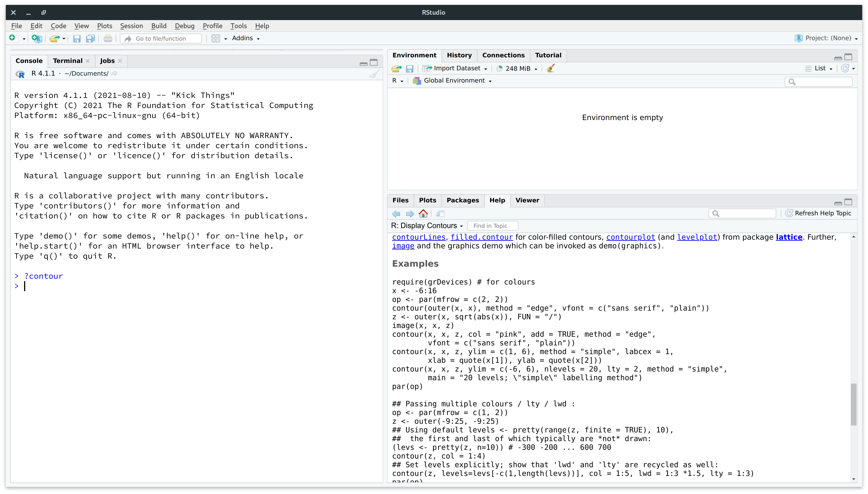Click the Create a project icon

coord(37,38)
